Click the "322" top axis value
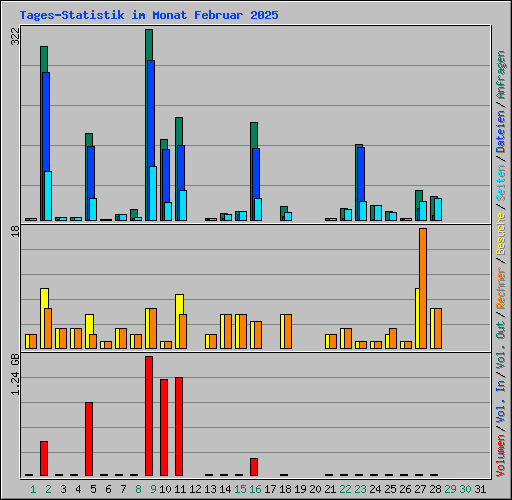Image resolution: width=512 pixels, height=500 pixels. pyautogui.click(x=15, y=36)
